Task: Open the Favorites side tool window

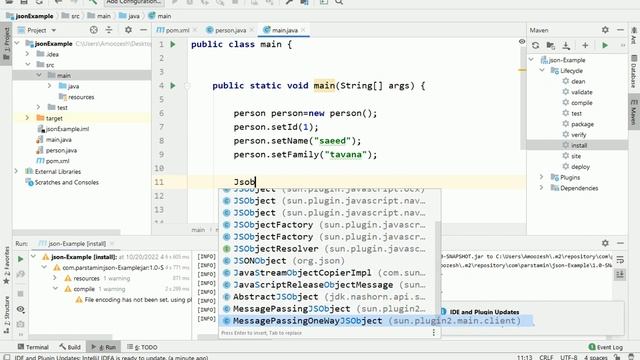Action: [6, 265]
